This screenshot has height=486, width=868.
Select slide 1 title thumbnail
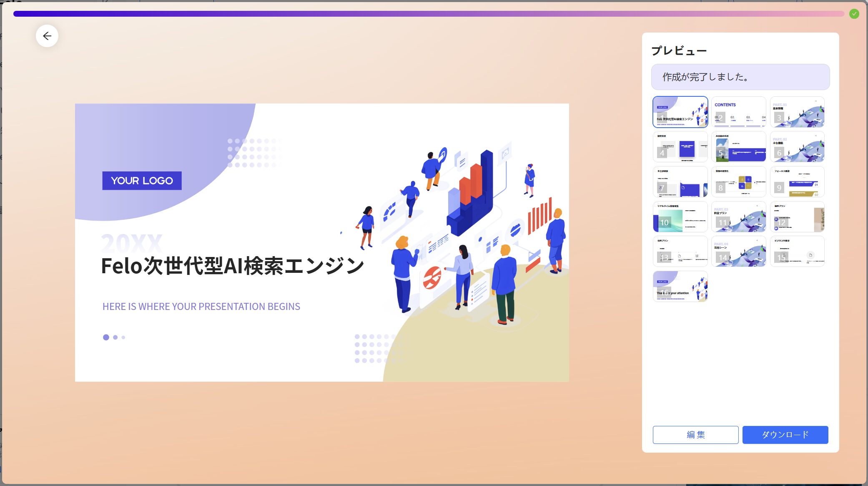click(680, 112)
